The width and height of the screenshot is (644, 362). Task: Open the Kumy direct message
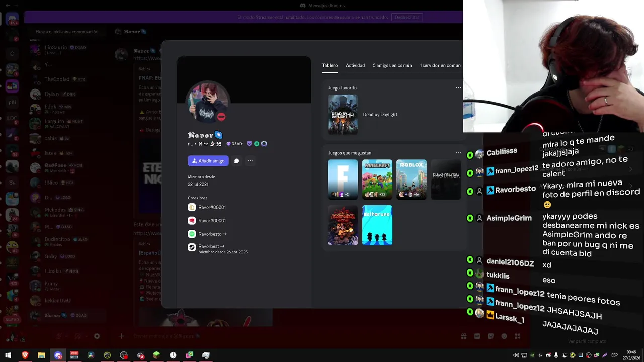tap(67, 286)
